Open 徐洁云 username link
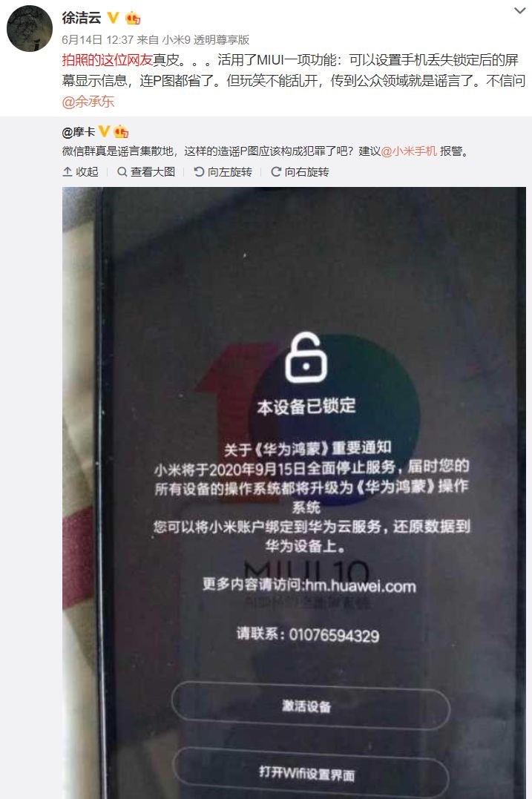 coord(82,18)
